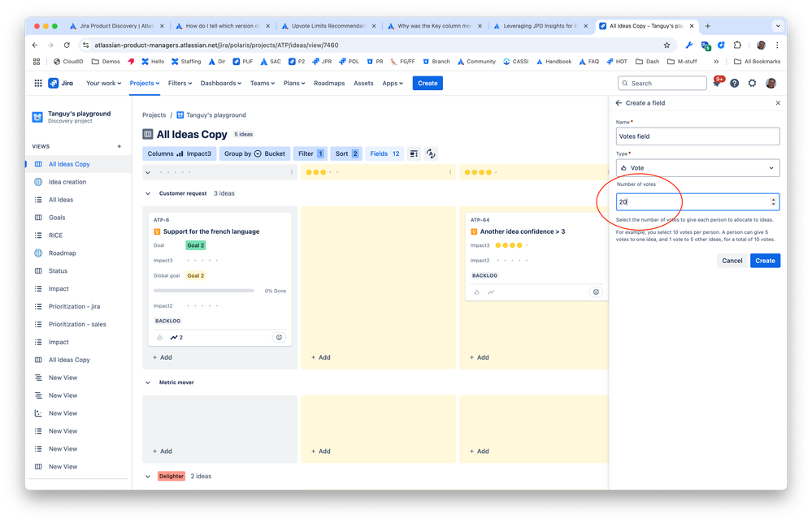812x523 pixels.
Task: Open the Jira app switcher grid
Action: 38,83
